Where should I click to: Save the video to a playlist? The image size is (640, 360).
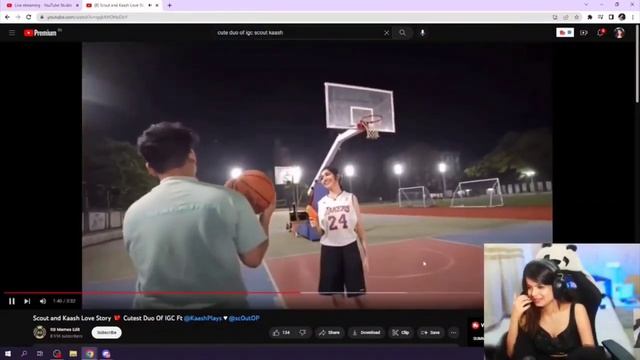click(431, 333)
